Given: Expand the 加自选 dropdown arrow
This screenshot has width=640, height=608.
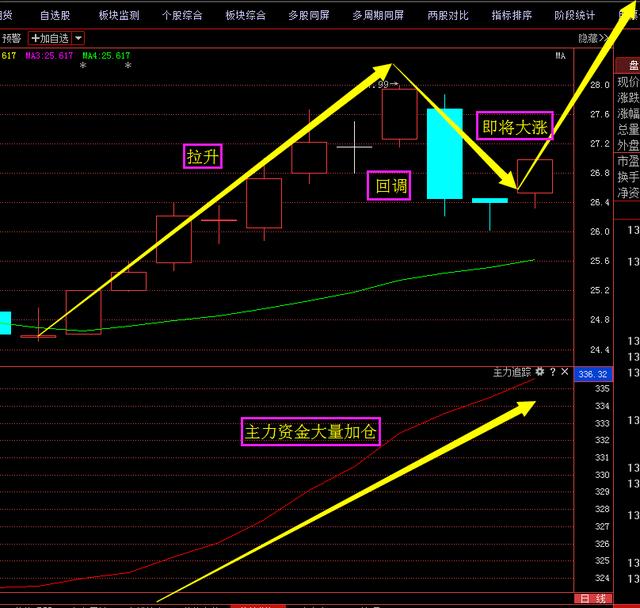Looking at the screenshot, I should click(78, 38).
